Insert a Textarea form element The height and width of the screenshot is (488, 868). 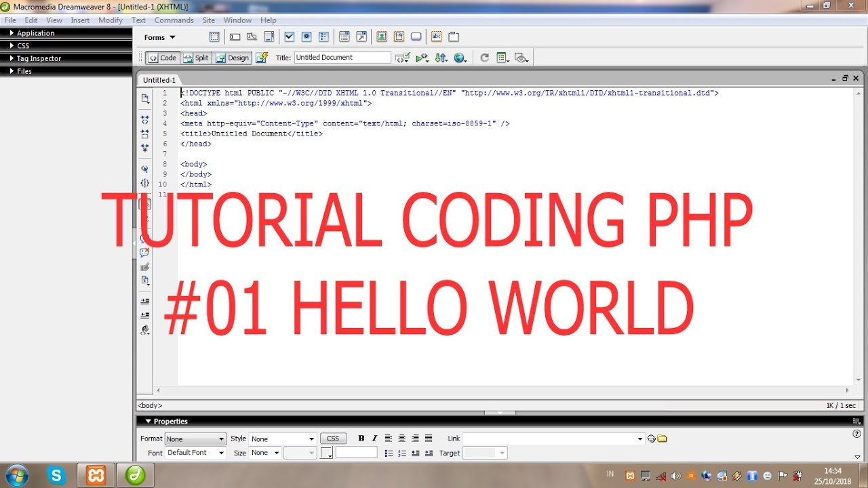click(269, 37)
